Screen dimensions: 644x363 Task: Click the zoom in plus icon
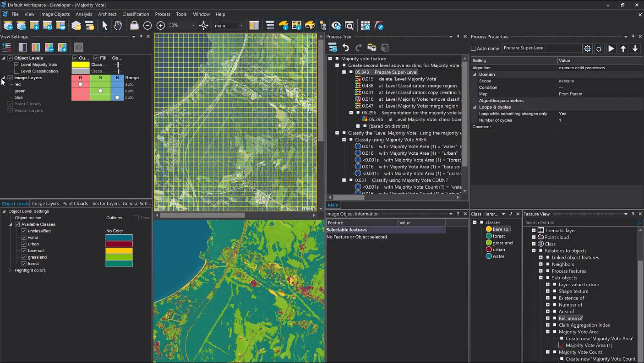tap(161, 26)
